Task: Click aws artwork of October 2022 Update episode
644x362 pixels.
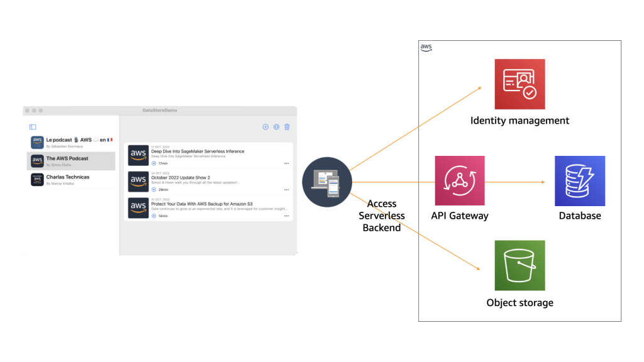Action: coord(138,182)
